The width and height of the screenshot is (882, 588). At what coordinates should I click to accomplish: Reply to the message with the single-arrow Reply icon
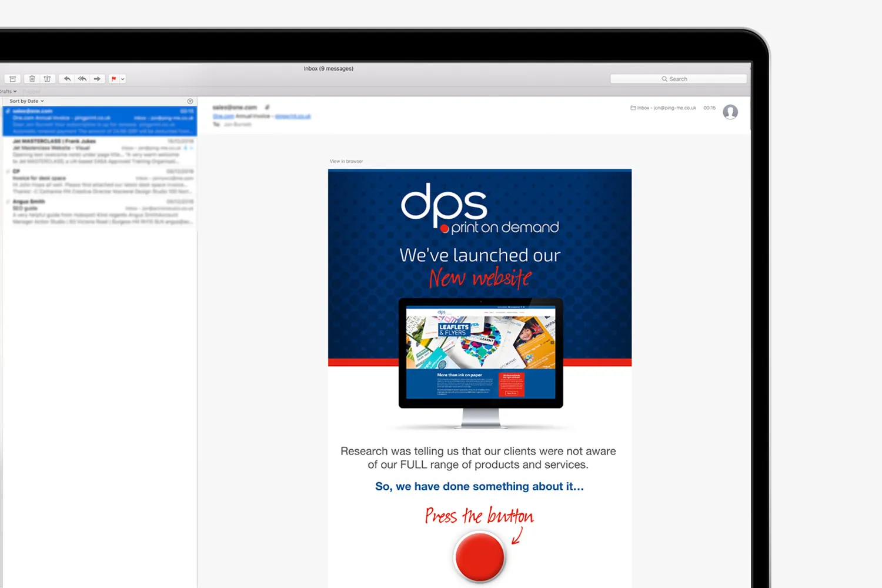pyautogui.click(x=67, y=79)
